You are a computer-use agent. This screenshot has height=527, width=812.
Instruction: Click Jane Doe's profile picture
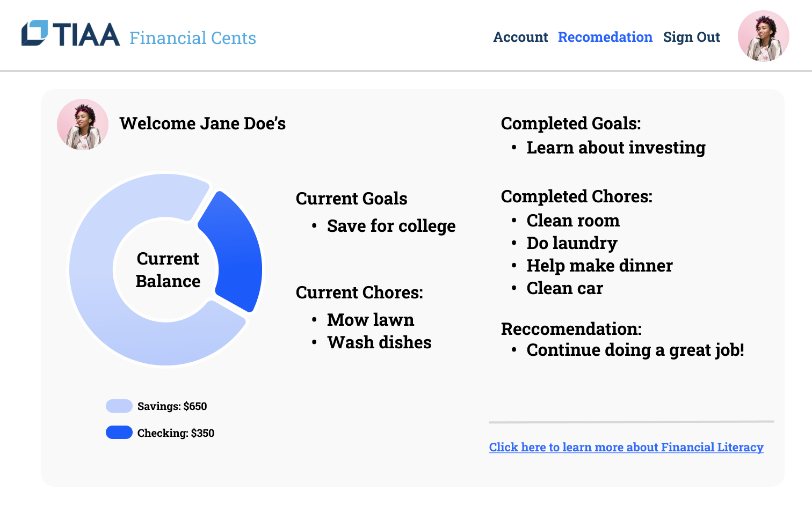[x=82, y=124]
